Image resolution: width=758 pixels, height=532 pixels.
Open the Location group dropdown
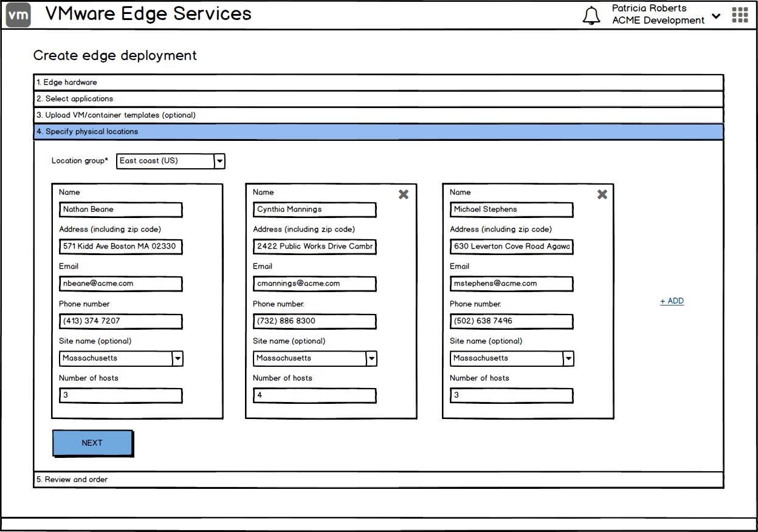tap(171, 161)
